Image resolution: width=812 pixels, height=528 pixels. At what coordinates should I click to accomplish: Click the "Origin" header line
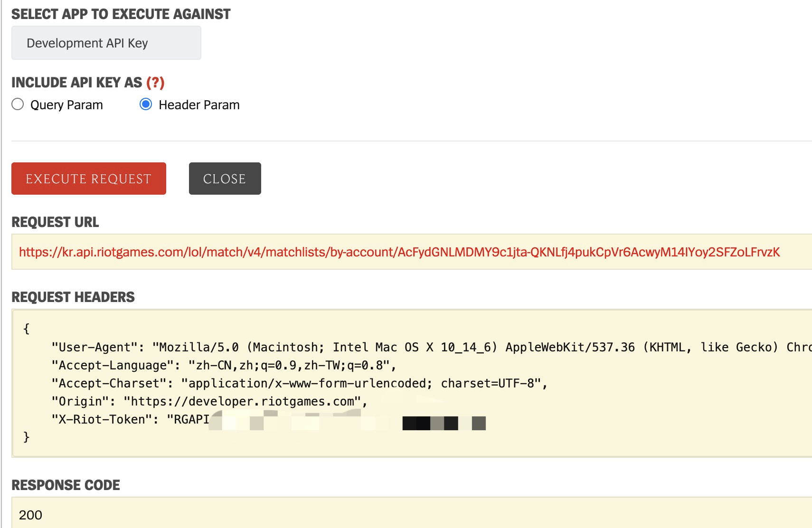tap(209, 401)
